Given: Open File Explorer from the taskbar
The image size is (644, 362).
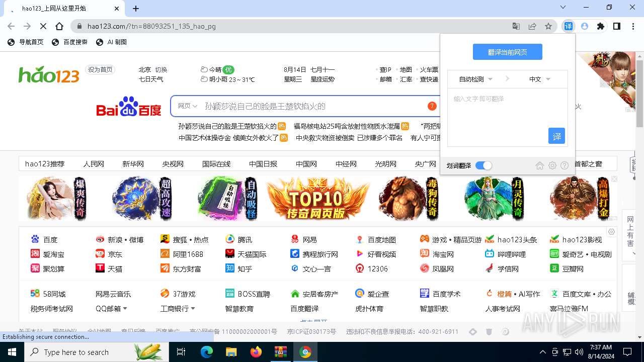Looking at the screenshot, I should (231, 352).
